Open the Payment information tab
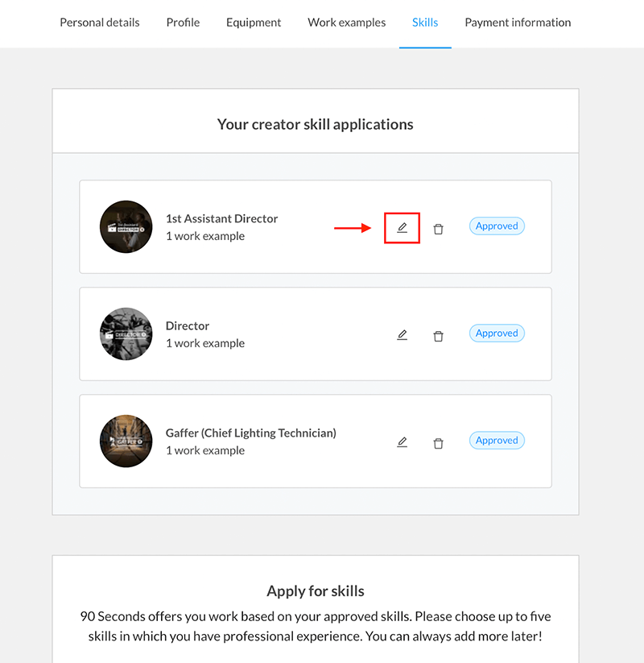 coord(518,23)
